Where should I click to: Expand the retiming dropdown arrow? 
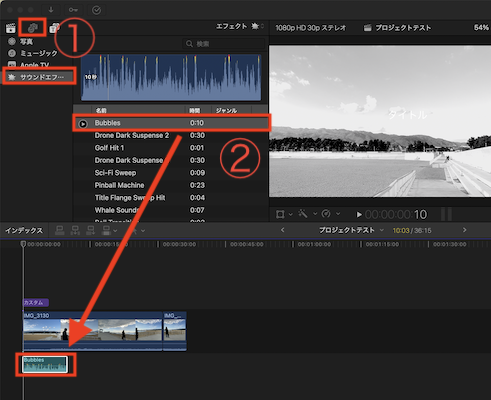pos(338,214)
